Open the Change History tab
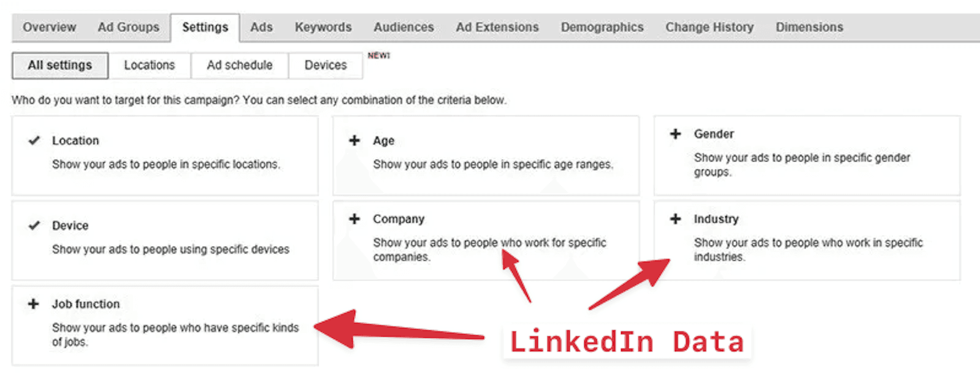Image resolution: width=980 pixels, height=380 pixels. tap(710, 28)
